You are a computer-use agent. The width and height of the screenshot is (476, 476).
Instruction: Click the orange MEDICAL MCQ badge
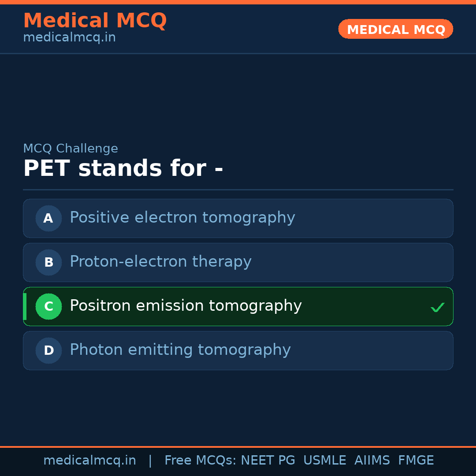395,29
